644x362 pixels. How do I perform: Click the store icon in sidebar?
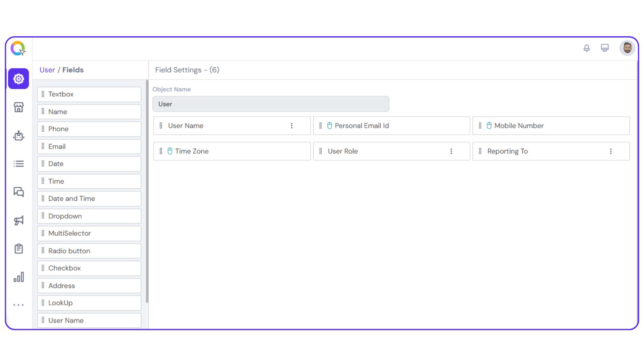(x=18, y=107)
